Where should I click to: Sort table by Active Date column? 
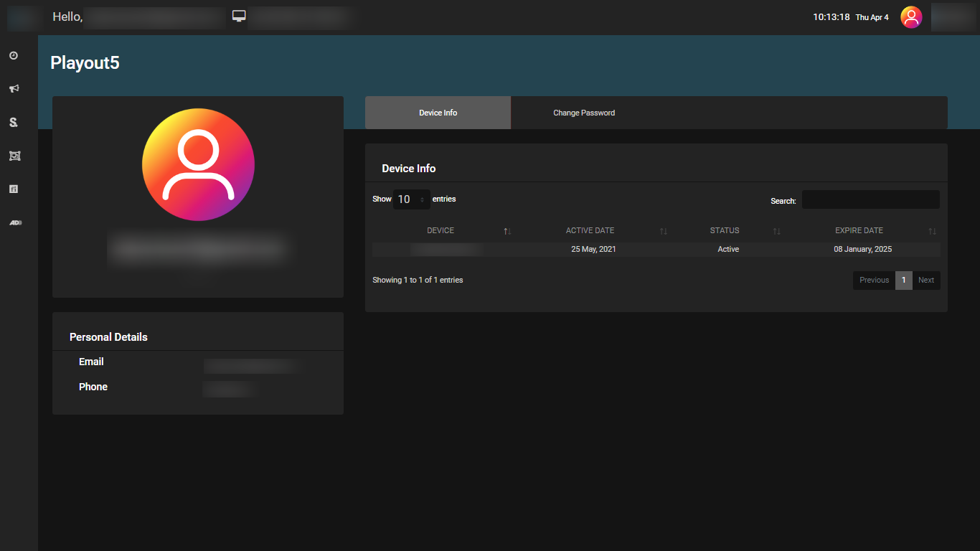coord(590,231)
